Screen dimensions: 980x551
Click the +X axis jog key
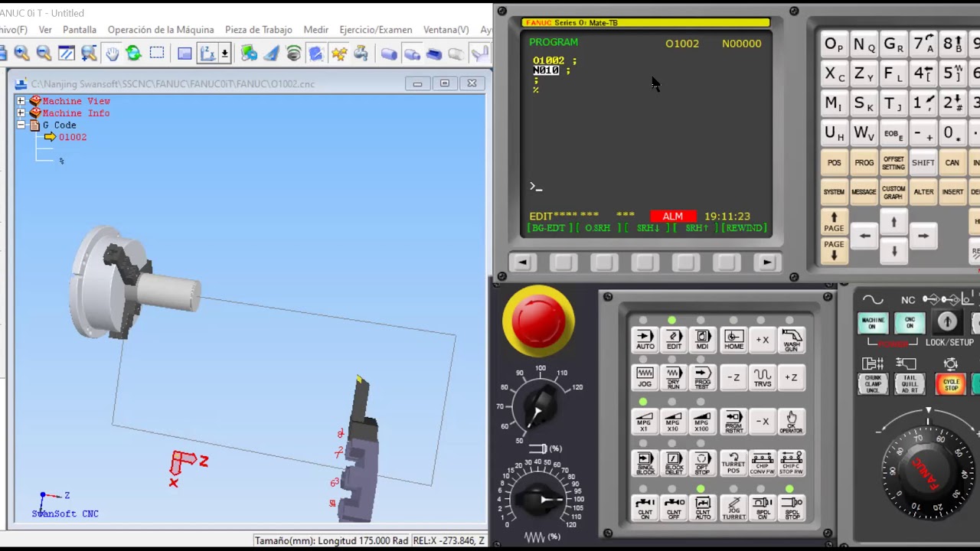coord(763,340)
